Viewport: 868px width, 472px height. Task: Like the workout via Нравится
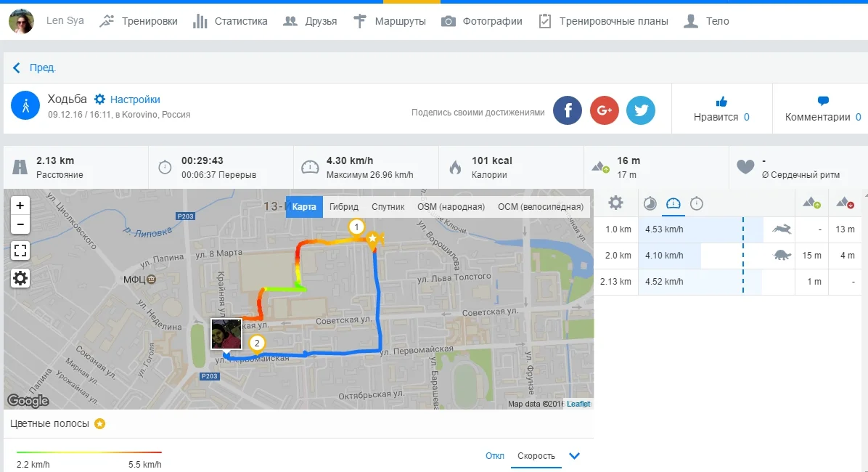click(x=721, y=109)
